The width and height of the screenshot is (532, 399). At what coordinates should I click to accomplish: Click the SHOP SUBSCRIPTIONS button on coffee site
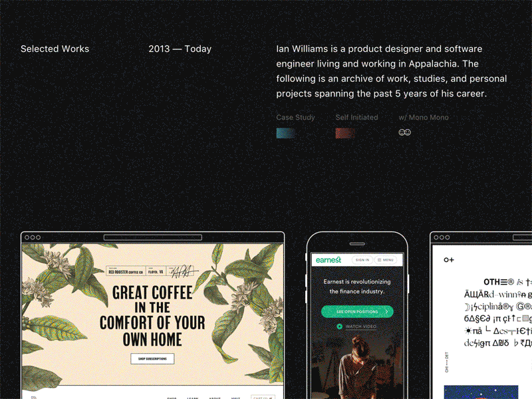coord(152,358)
